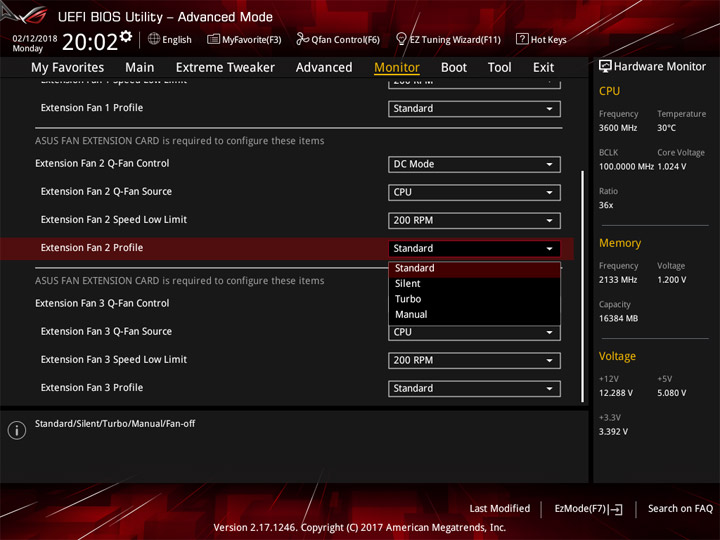Click the +5V reading 5.080 V
Screen dimensions: 720x540
672,393
